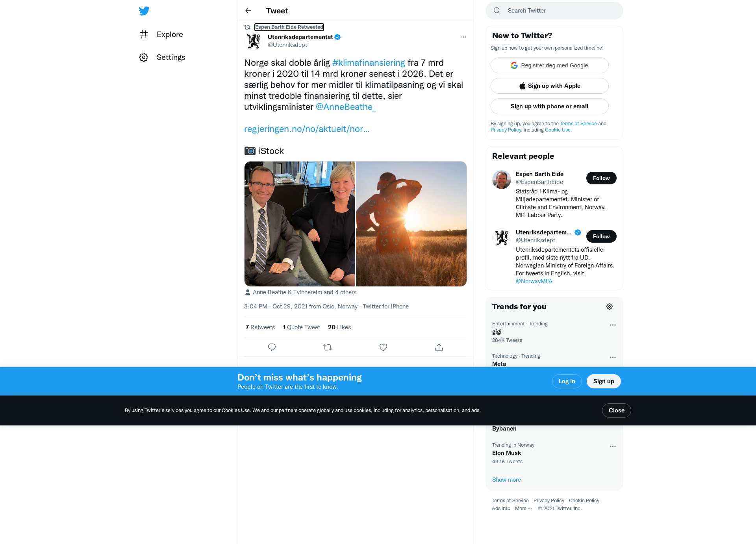Image resolution: width=756 pixels, height=544 pixels.
Task: Click the Twitter bird logo
Action: click(144, 11)
